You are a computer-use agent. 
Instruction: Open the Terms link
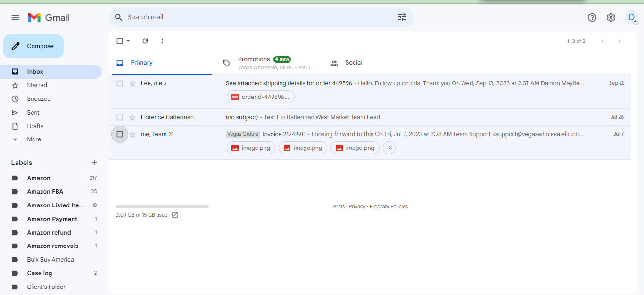[338, 207]
